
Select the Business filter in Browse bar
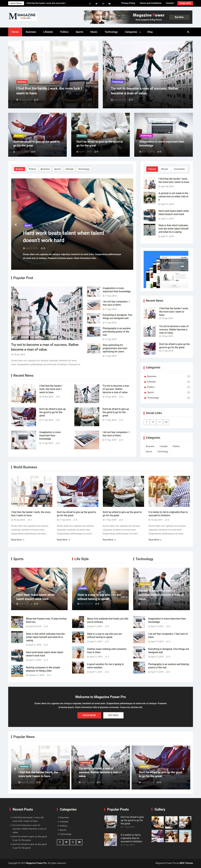pyautogui.click(x=45, y=169)
